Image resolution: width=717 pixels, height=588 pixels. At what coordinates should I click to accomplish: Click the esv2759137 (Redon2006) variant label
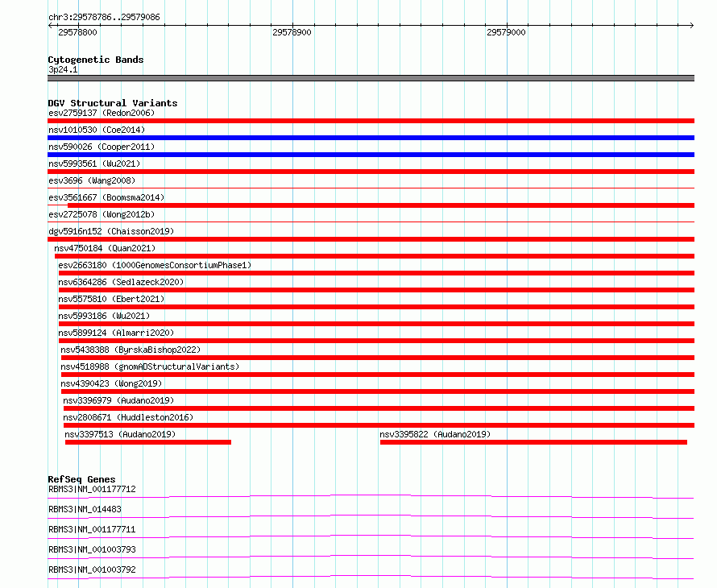[x=102, y=113]
